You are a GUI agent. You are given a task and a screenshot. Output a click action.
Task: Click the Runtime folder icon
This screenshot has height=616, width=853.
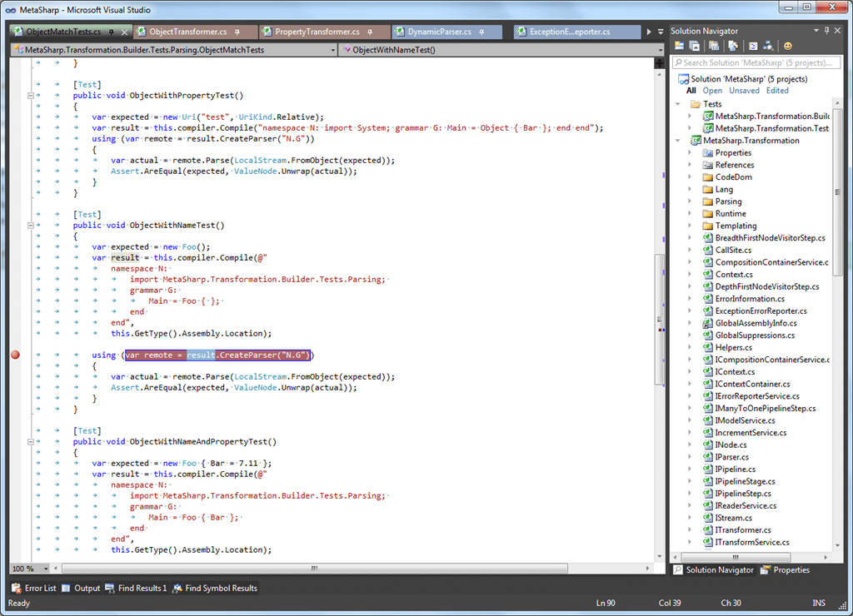(x=707, y=214)
